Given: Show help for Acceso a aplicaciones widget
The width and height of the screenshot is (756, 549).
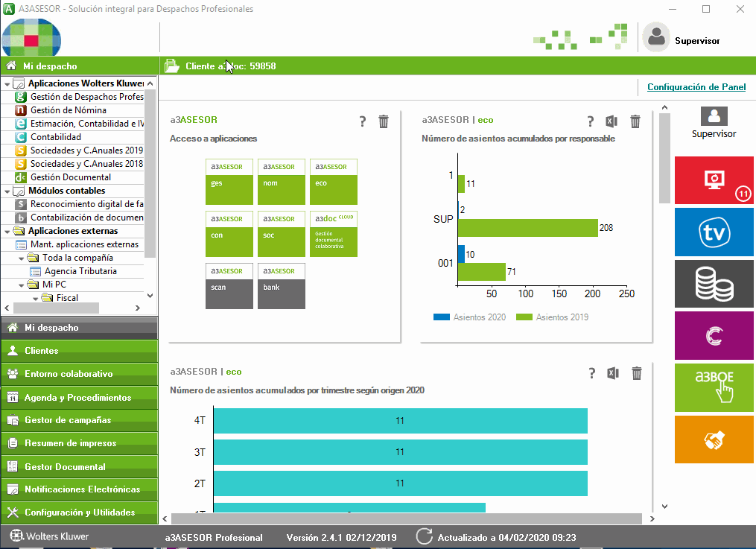Looking at the screenshot, I should (x=363, y=121).
